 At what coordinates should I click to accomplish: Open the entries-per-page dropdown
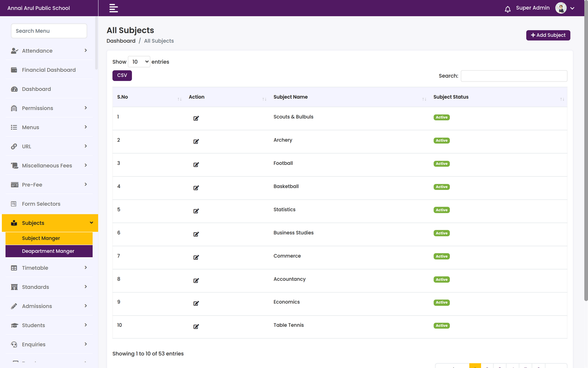139,62
